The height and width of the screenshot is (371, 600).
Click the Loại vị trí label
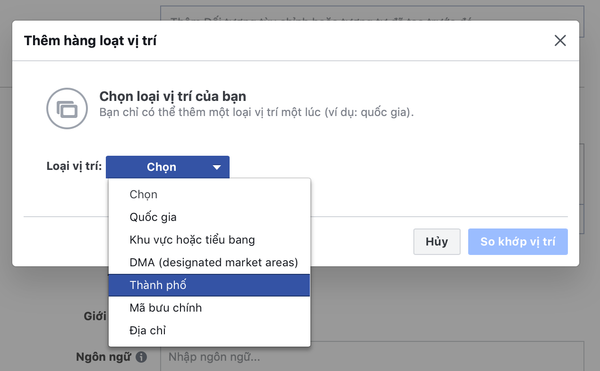click(x=74, y=166)
